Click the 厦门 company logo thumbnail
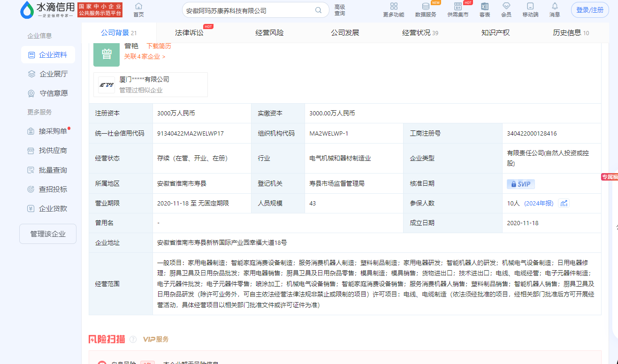 point(106,85)
